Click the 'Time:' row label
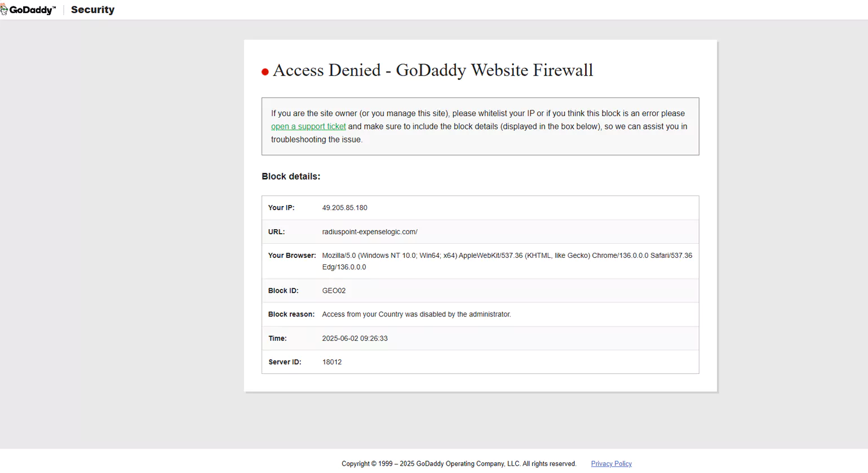This screenshot has height=473, width=868. click(277, 338)
